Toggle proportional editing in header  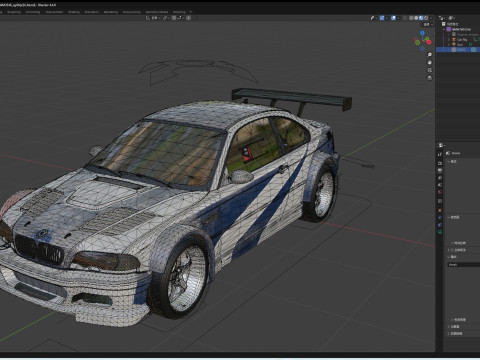coord(188,18)
